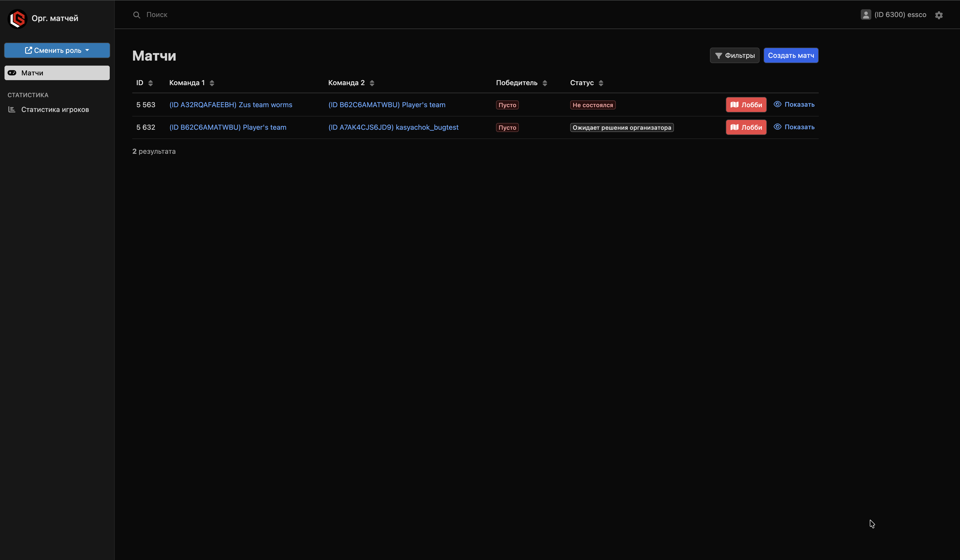Screen dimensions: 960x560
Task: Click the search magnifier icon
Action: [136, 15]
